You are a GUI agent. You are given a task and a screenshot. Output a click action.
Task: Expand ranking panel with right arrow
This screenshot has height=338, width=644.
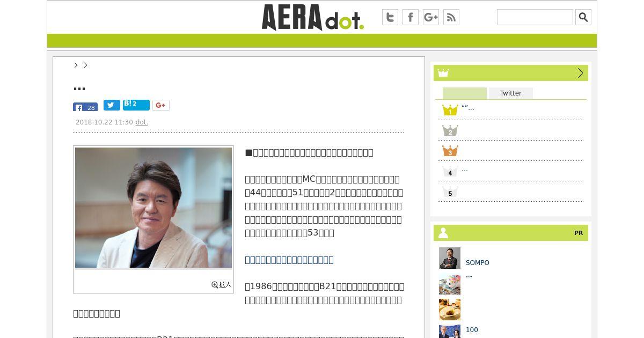click(580, 73)
